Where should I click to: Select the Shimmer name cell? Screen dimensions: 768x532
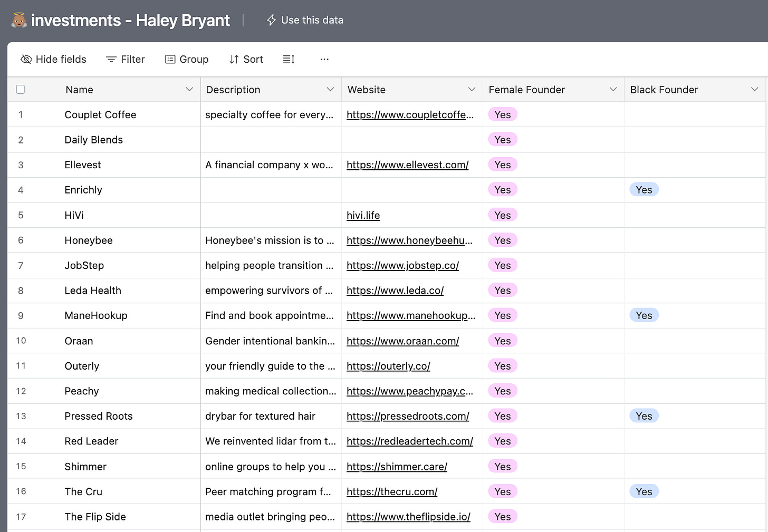(130, 466)
